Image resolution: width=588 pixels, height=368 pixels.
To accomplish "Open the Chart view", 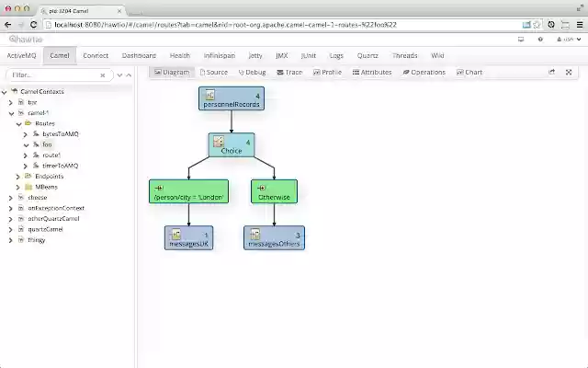I will tap(469, 72).
